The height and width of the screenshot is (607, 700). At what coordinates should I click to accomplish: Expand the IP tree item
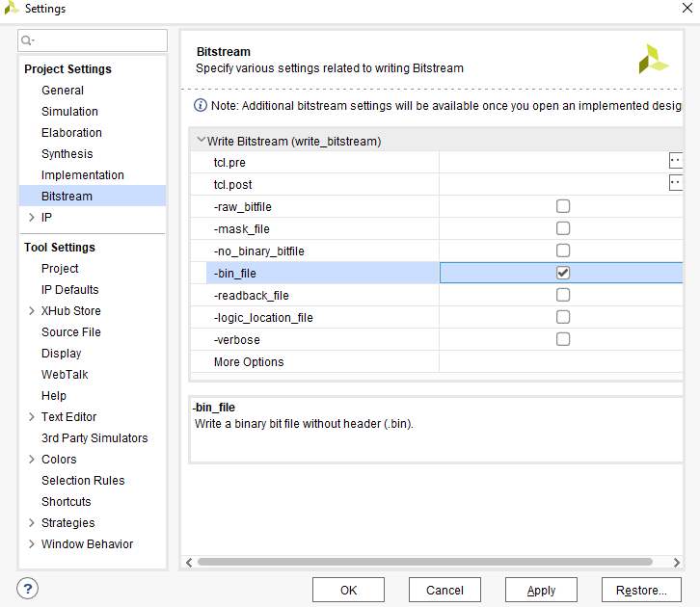(x=32, y=218)
